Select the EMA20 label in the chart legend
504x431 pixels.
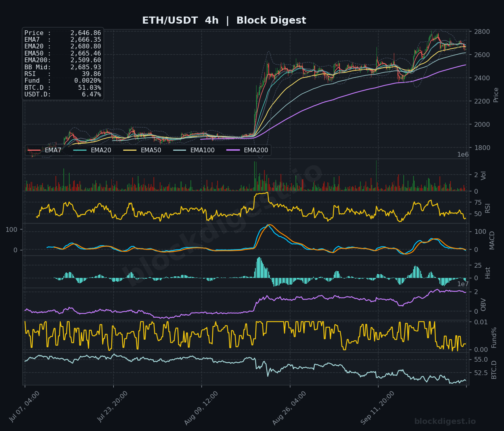point(101,150)
